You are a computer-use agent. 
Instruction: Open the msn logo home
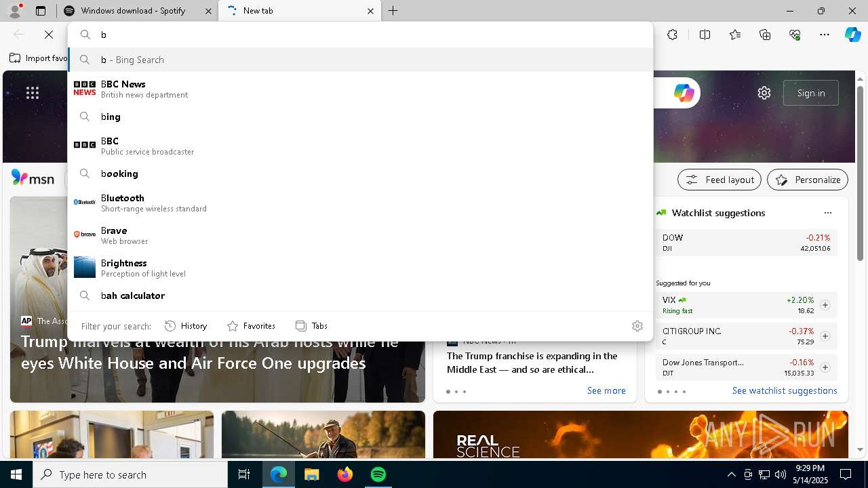33,178
